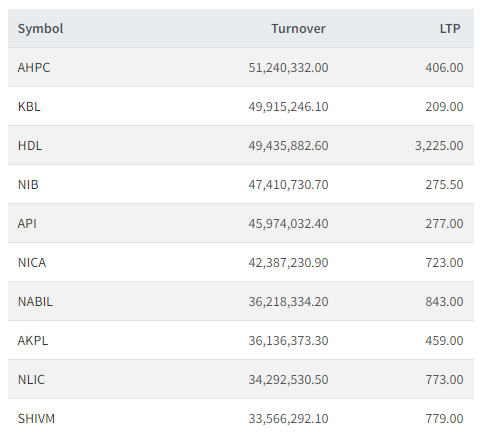
Task: Click LTP value 3,225.00
Action: click(439, 146)
